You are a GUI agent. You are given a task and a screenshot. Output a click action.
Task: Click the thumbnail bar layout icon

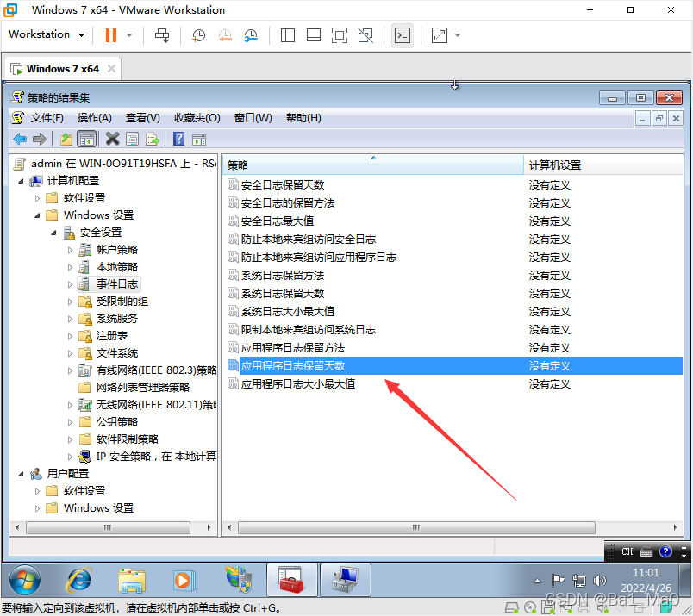[314, 35]
